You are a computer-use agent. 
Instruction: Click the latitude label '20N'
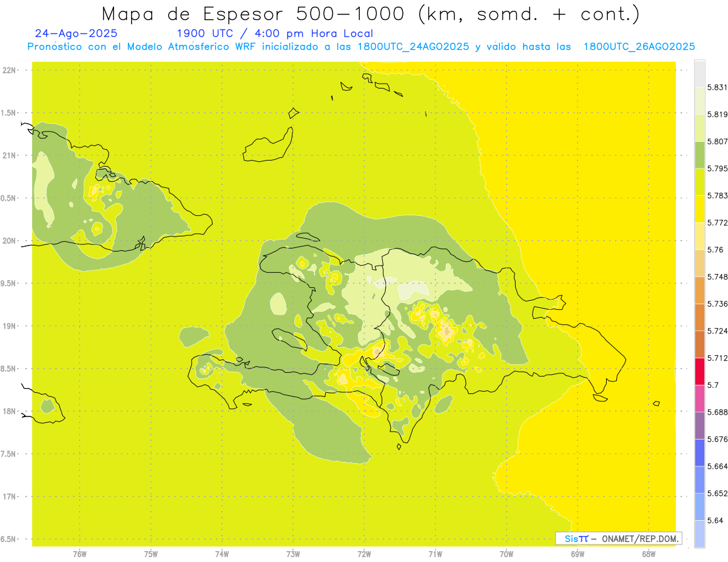(x=9, y=241)
